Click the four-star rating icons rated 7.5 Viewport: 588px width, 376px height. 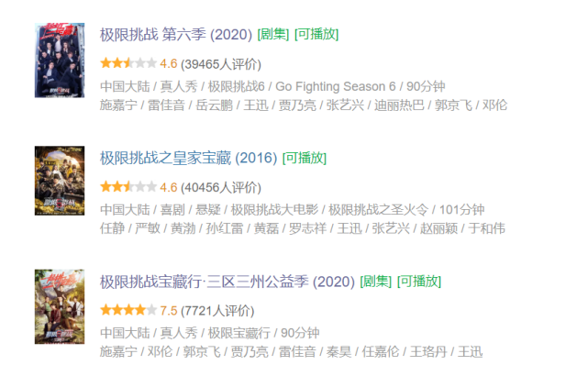point(128,310)
